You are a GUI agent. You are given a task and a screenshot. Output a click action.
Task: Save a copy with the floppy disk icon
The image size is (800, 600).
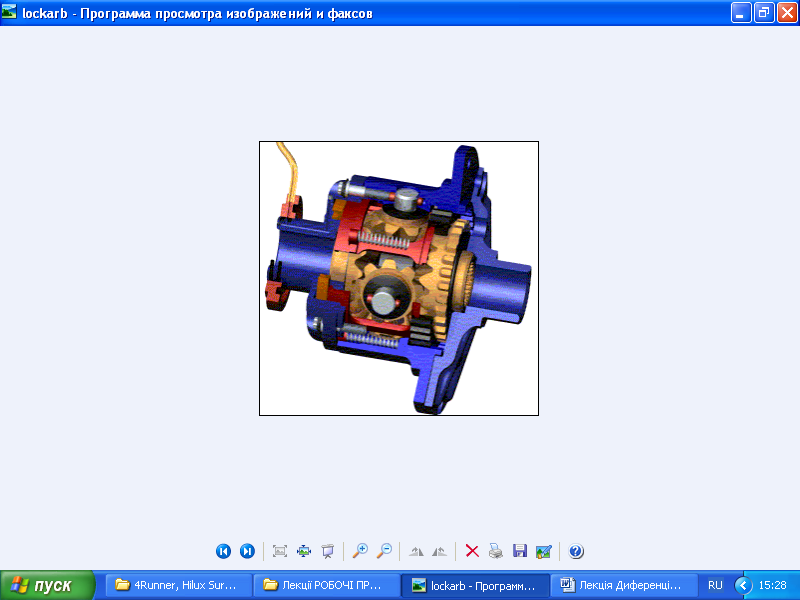[x=520, y=551]
